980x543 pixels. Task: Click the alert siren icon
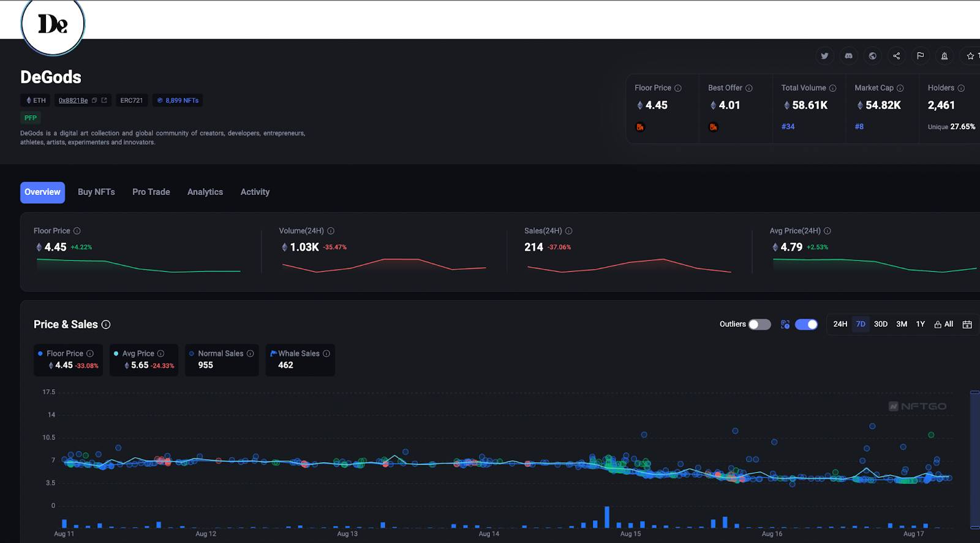944,56
